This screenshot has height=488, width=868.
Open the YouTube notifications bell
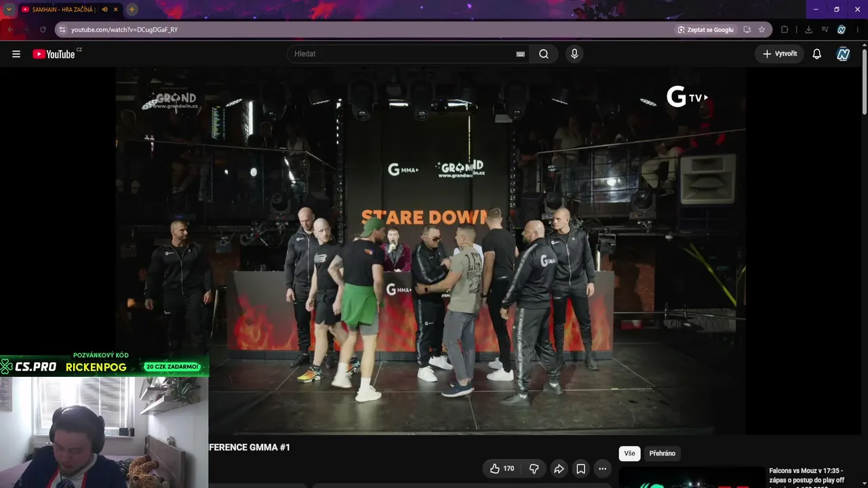817,54
